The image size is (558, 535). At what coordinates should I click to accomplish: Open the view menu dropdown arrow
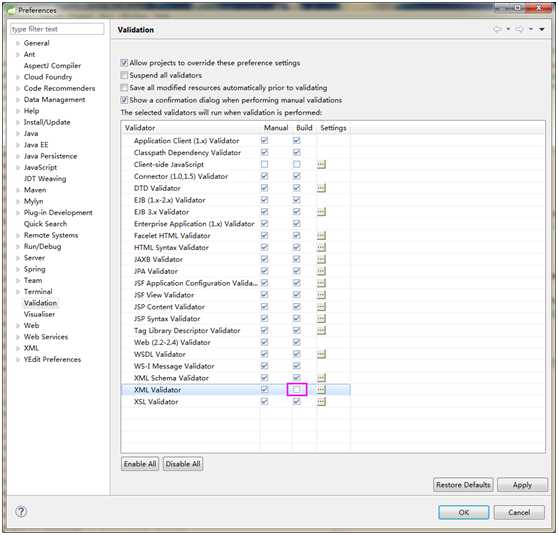[542, 29]
